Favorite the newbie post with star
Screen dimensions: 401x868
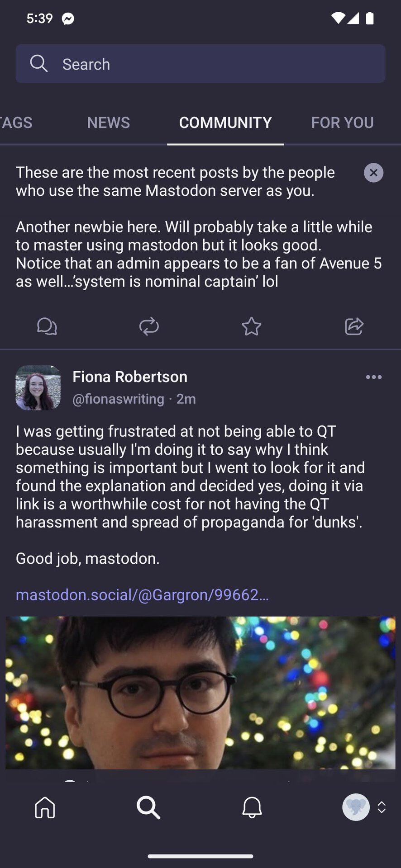point(251,326)
